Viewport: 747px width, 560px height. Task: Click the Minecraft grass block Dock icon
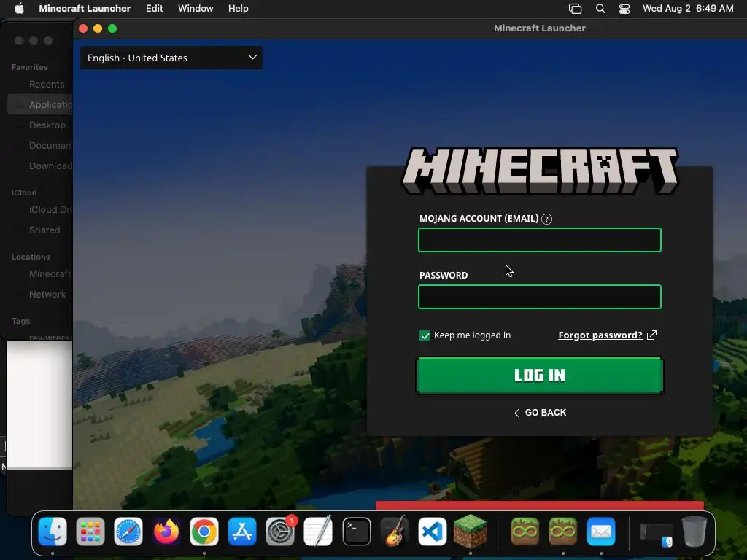pos(471,531)
